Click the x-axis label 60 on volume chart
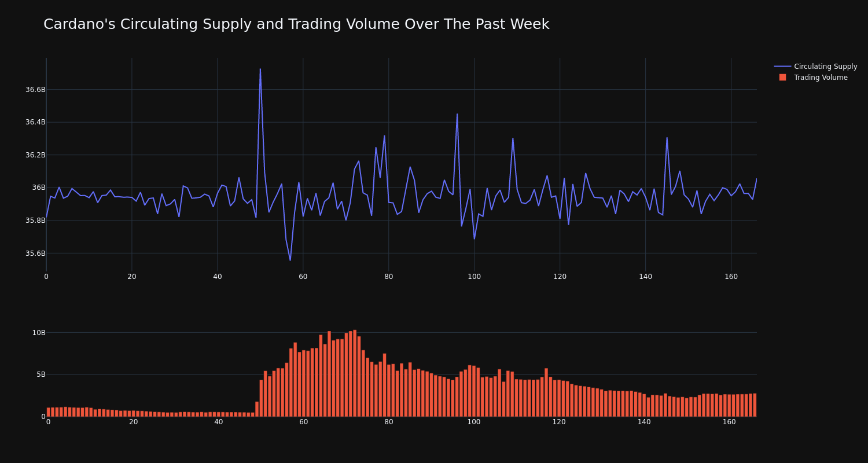Screen dimensions: 868x463 pyautogui.click(x=304, y=422)
